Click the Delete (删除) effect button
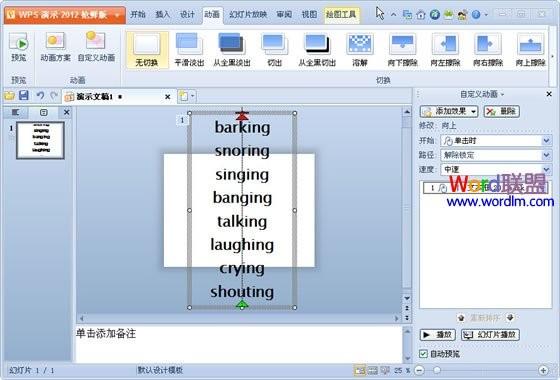This screenshot has width=560, height=380. (501, 111)
